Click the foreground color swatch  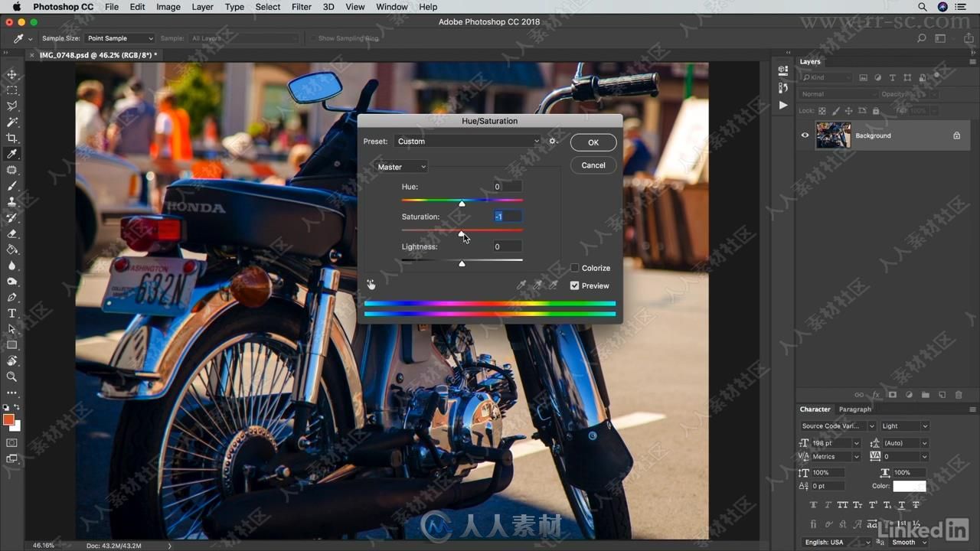(x=8, y=419)
